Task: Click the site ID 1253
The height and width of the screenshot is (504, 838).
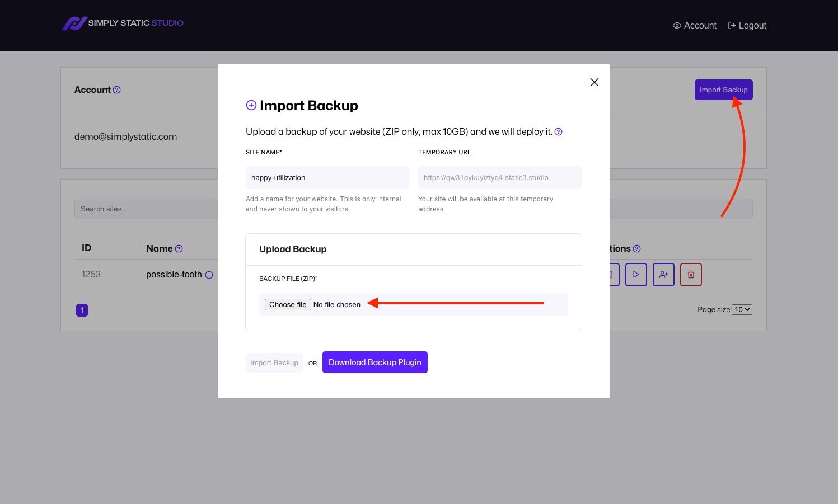Action: tap(91, 275)
